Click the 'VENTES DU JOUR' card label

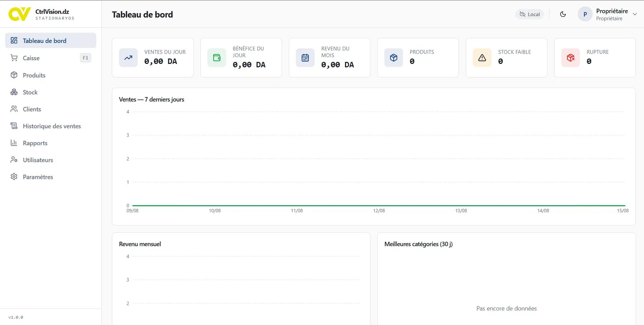[165, 52]
